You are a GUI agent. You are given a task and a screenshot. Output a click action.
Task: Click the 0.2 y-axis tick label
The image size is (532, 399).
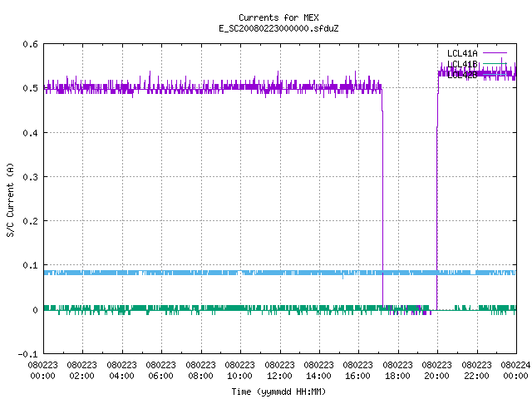coord(30,221)
